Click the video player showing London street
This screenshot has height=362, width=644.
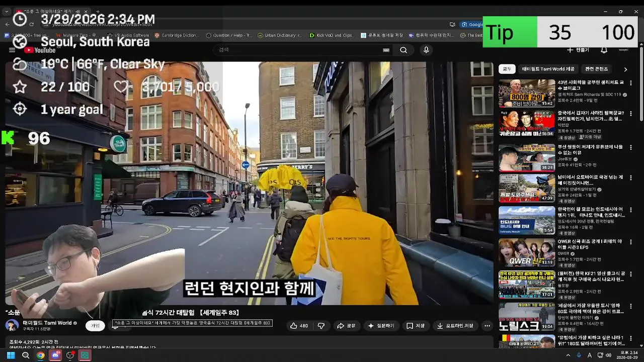[x=249, y=183]
